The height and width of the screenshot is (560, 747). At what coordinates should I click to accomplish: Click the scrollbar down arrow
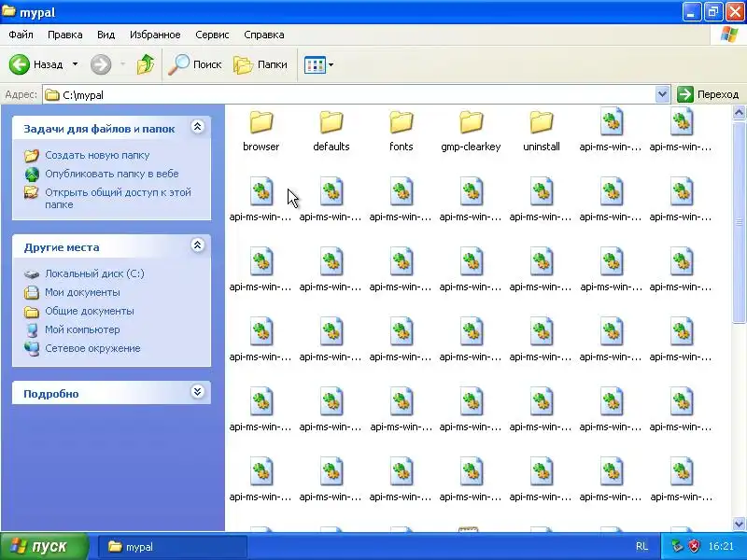[739, 524]
